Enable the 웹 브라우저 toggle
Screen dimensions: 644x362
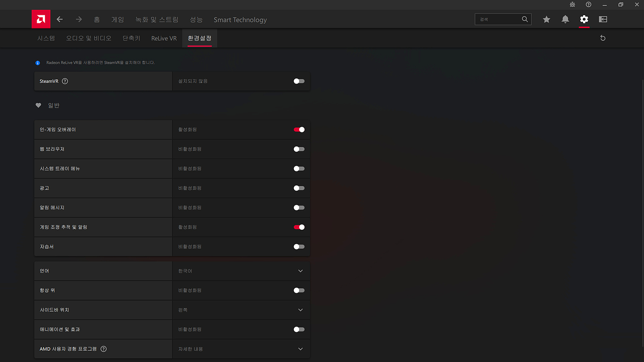(x=299, y=149)
